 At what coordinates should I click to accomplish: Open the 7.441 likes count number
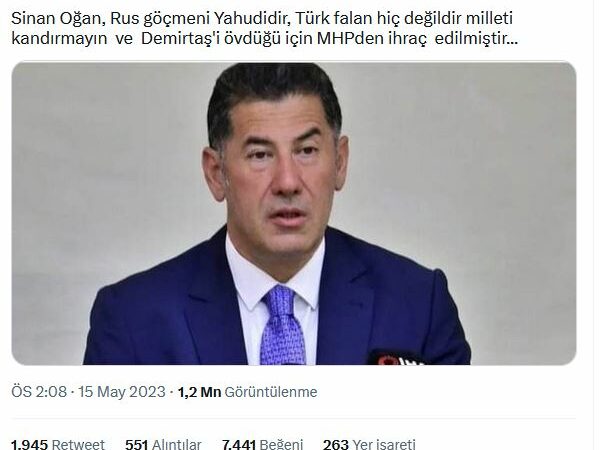click(239, 444)
